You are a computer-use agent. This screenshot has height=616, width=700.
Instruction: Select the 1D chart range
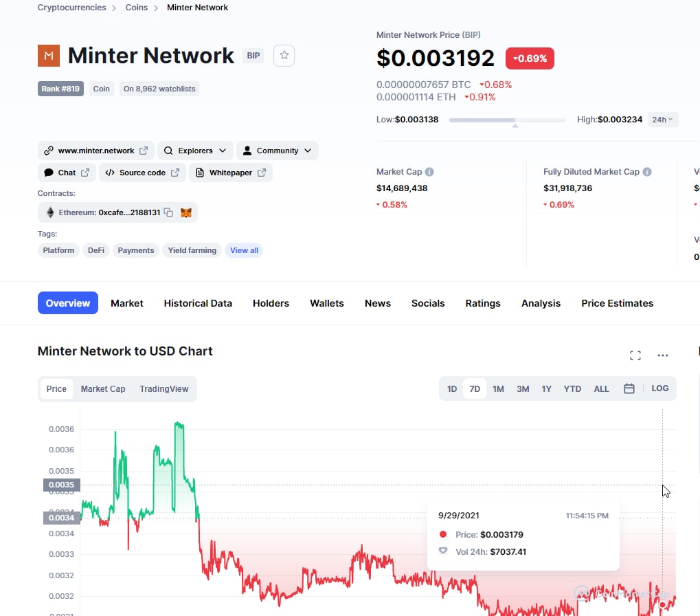pos(452,389)
